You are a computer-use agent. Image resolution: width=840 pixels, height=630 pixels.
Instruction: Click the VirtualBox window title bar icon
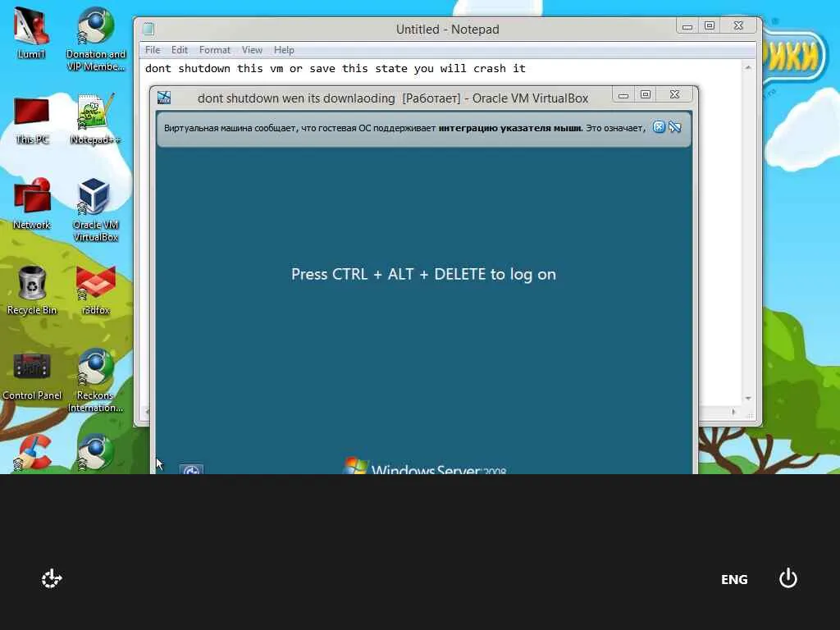[164, 98]
